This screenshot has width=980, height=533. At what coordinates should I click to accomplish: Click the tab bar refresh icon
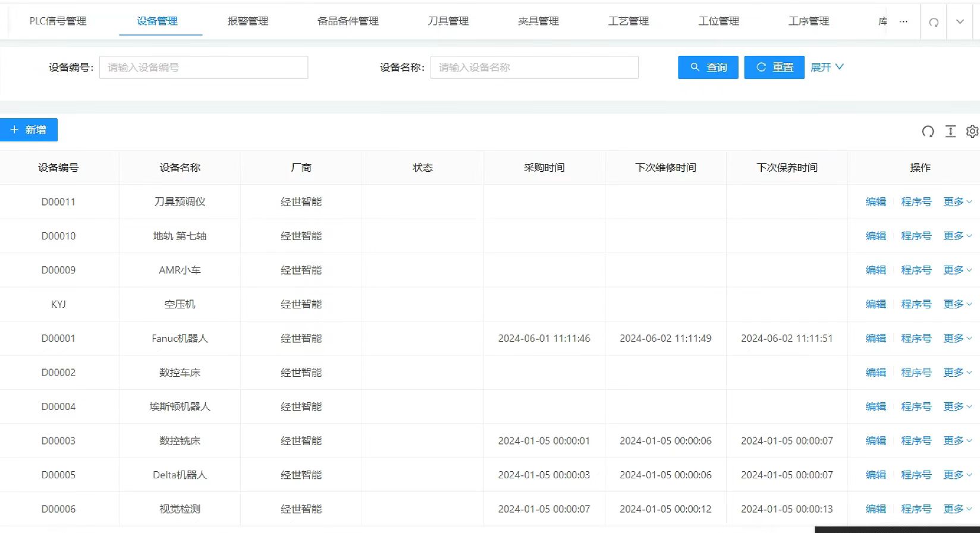click(x=934, y=22)
